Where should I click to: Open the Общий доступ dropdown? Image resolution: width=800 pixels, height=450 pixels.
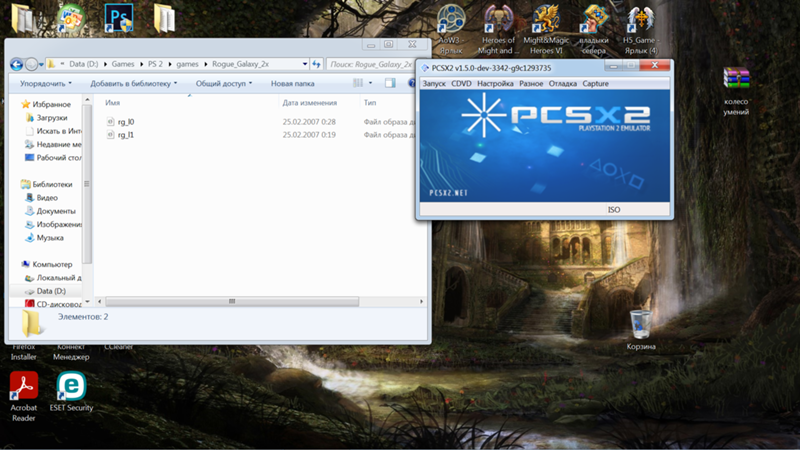click(223, 84)
